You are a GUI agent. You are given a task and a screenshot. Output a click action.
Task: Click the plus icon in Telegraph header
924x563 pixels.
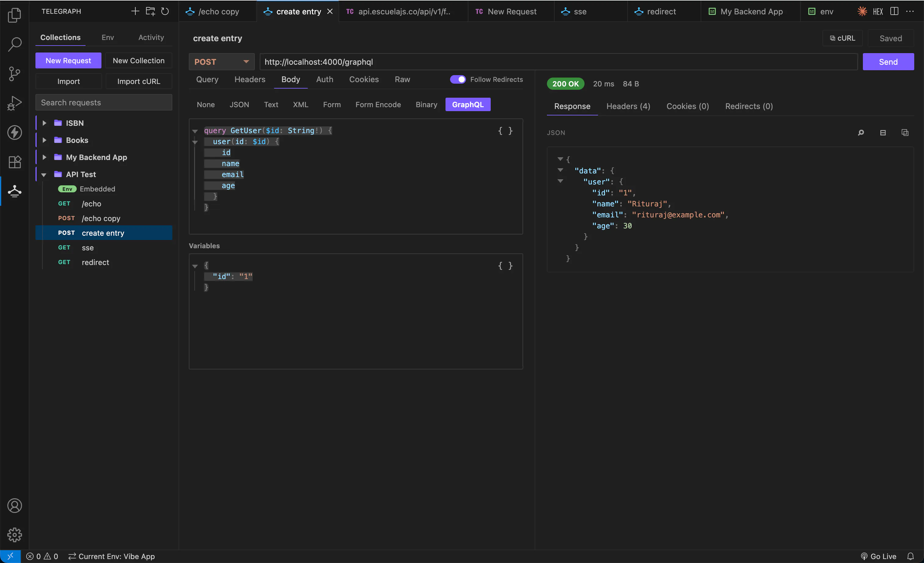tap(135, 11)
